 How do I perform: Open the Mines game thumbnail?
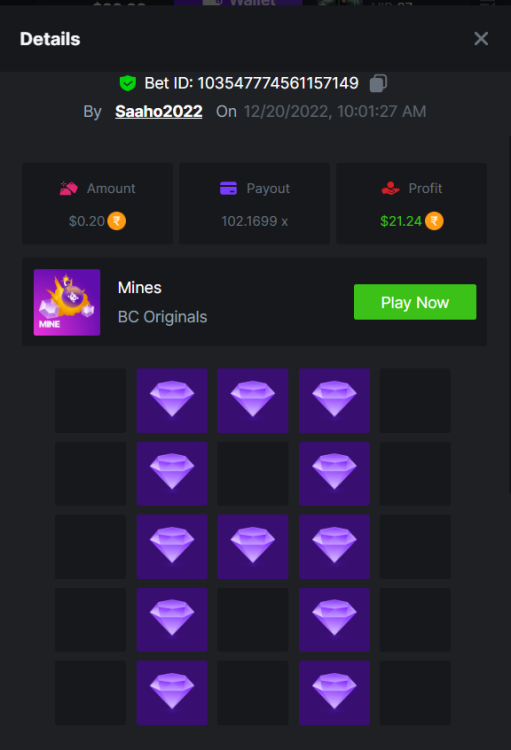[67, 302]
